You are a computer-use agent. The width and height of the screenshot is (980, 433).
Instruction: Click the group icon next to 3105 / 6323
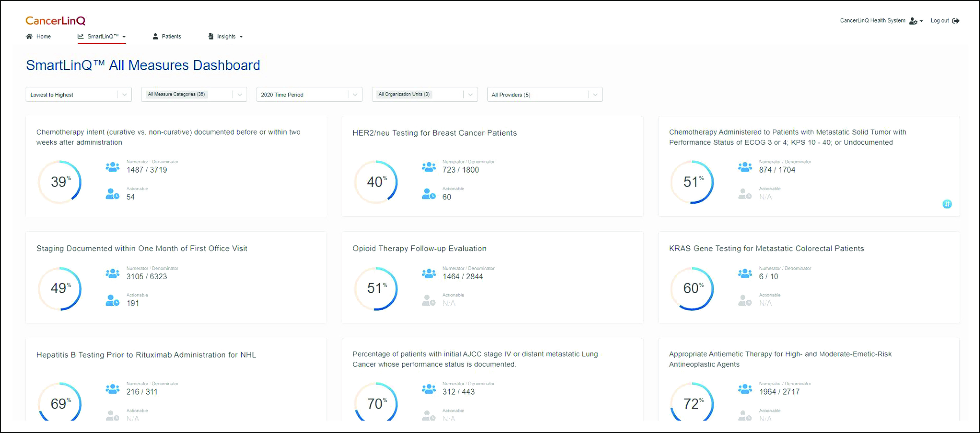pyautogui.click(x=113, y=273)
